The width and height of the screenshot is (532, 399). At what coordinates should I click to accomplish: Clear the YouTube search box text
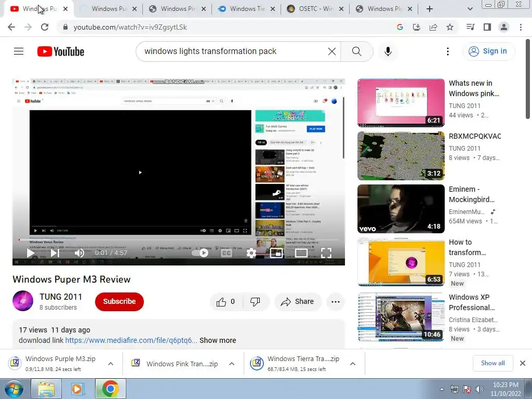click(332, 51)
